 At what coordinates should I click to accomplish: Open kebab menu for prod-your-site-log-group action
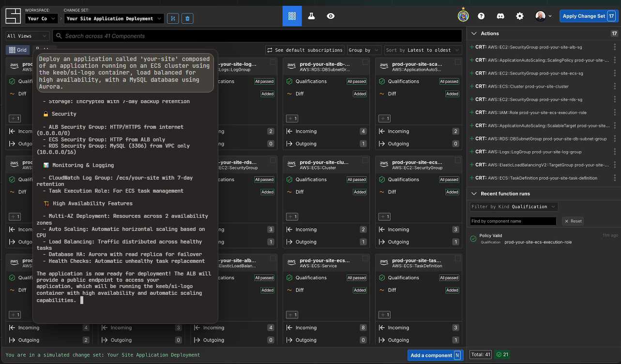[x=615, y=152]
